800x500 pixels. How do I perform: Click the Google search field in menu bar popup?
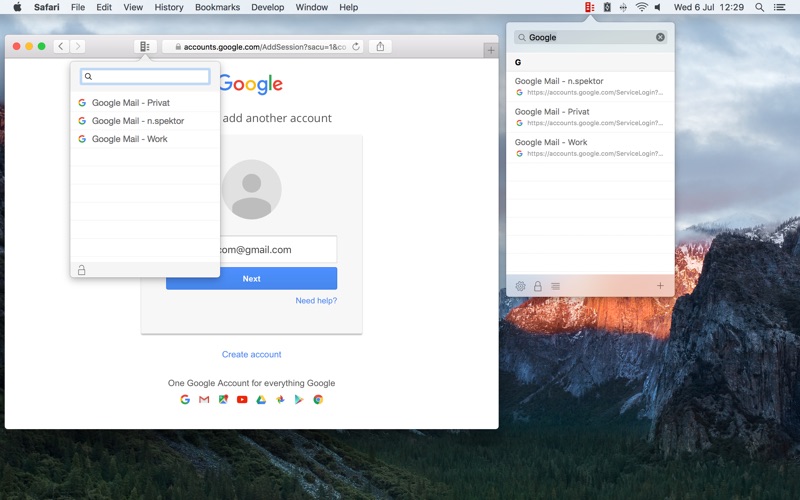coord(590,37)
